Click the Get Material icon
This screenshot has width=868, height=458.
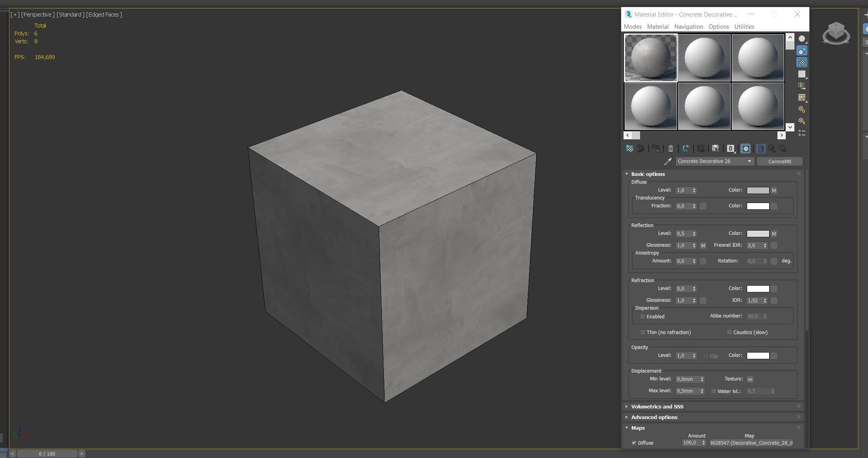coord(629,148)
